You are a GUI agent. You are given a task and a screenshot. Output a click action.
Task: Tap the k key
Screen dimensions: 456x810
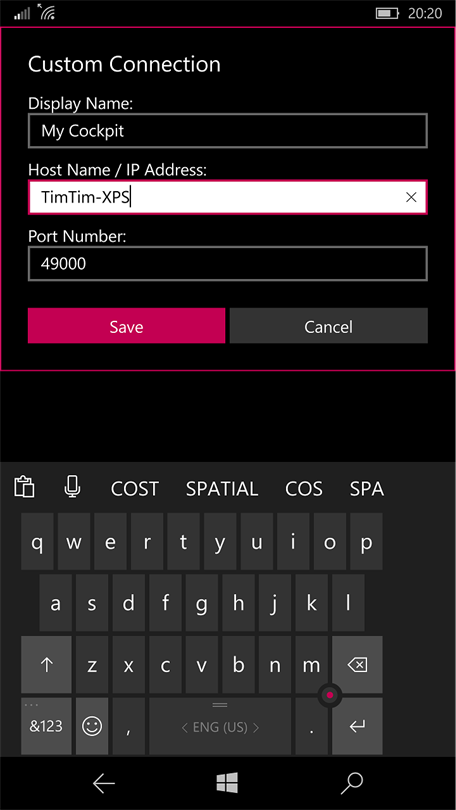click(x=311, y=603)
